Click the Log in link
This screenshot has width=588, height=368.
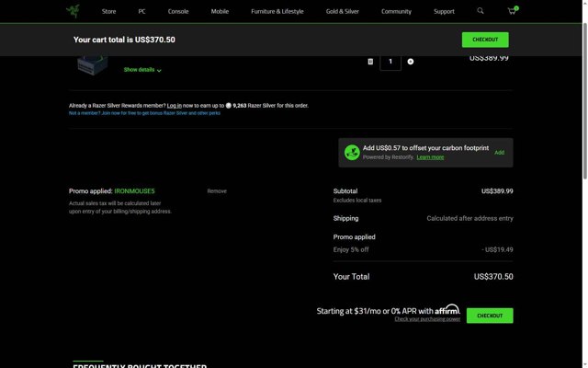click(175, 106)
